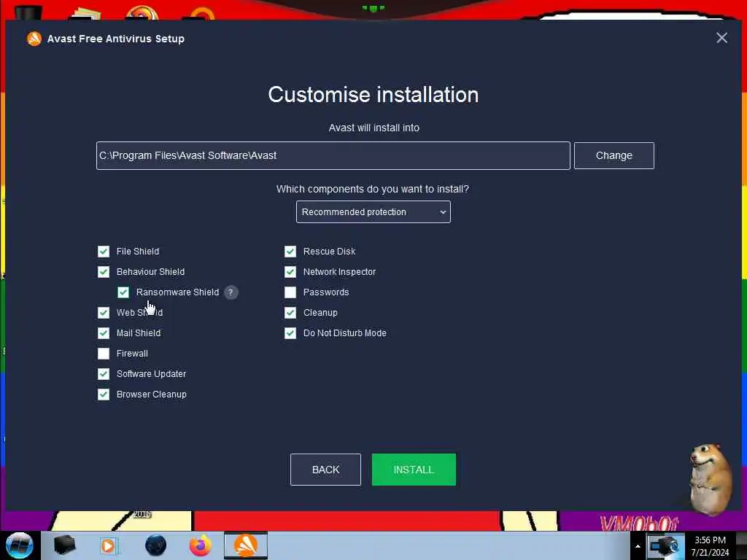Click the green INSTALL button

(x=414, y=470)
